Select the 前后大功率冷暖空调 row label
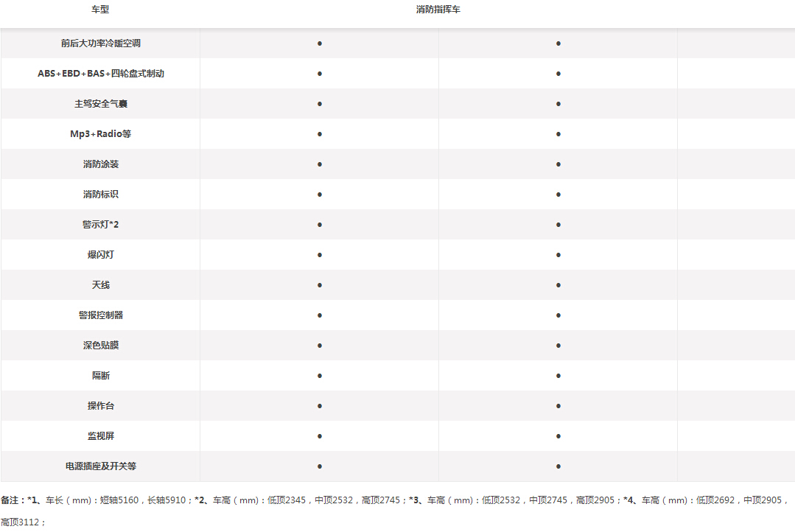The image size is (795, 532). click(x=100, y=43)
